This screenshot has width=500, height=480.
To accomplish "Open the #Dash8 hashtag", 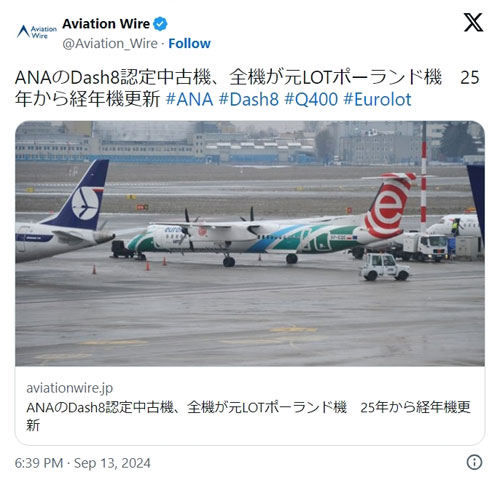I will 249,99.
